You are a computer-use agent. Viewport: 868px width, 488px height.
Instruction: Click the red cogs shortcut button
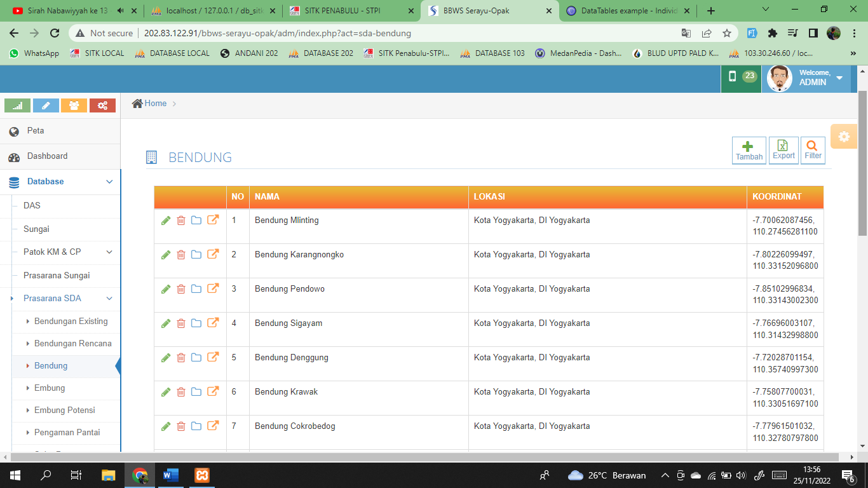pyautogui.click(x=102, y=105)
